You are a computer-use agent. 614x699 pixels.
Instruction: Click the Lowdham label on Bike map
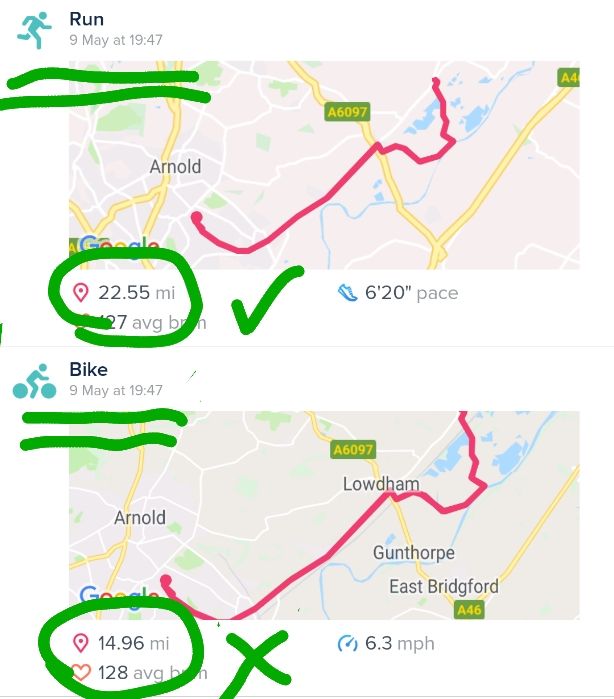pyautogui.click(x=381, y=484)
